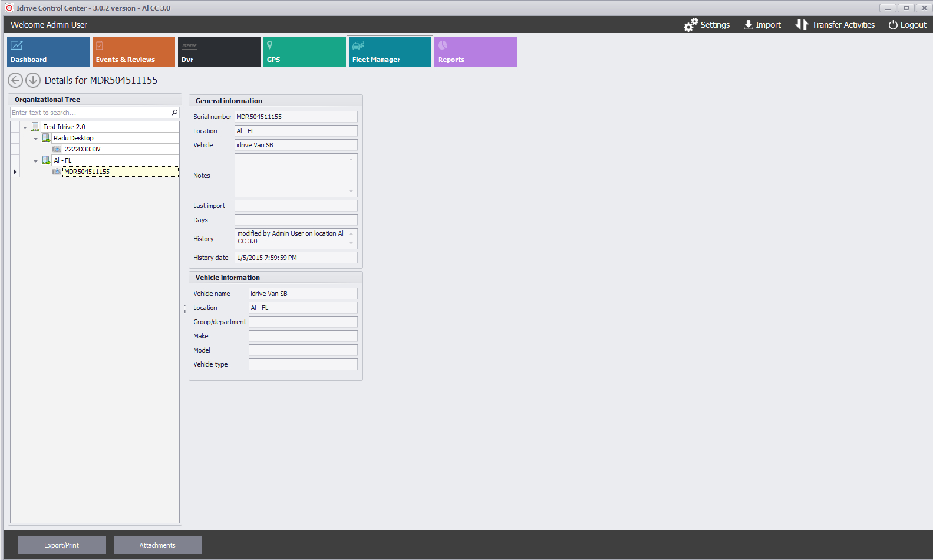This screenshot has width=933, height=560.
Task: Open the Dashboard tab
Action: coord(48,52)
